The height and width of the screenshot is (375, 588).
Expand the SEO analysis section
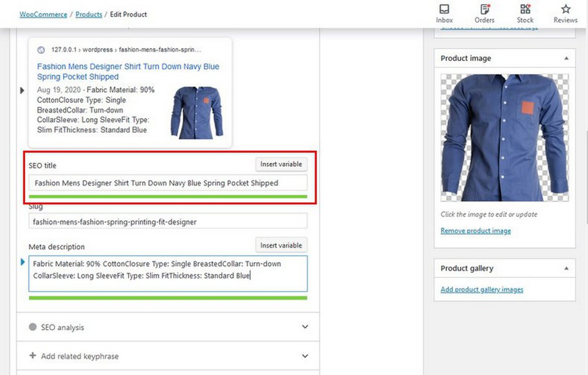point(168,327)
